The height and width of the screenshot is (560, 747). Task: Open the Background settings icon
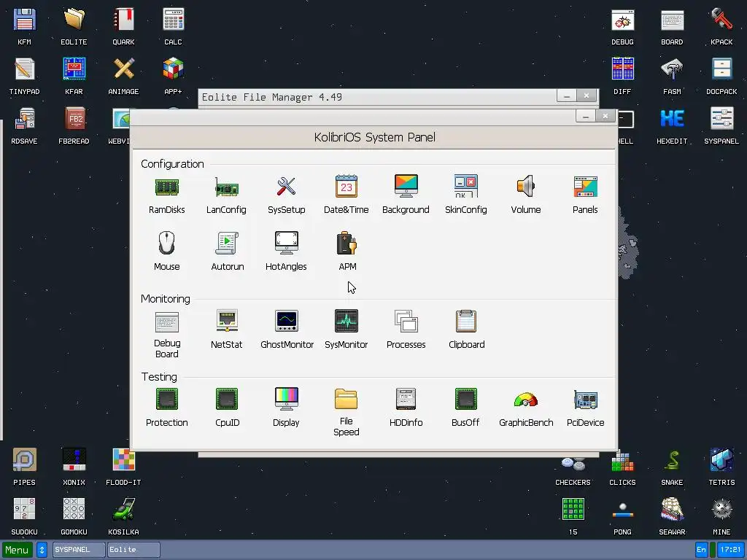click(x=406, y=186)
